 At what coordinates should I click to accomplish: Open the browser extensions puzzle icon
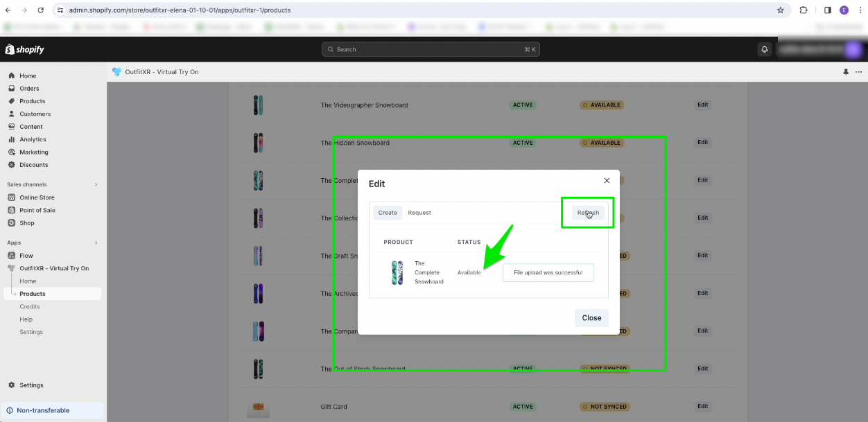(804, 10)
